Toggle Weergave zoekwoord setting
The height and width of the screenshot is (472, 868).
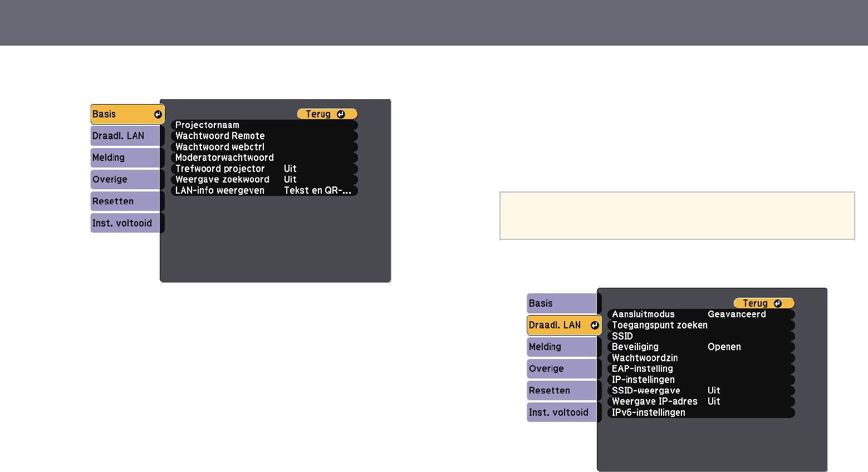[264, 179]
